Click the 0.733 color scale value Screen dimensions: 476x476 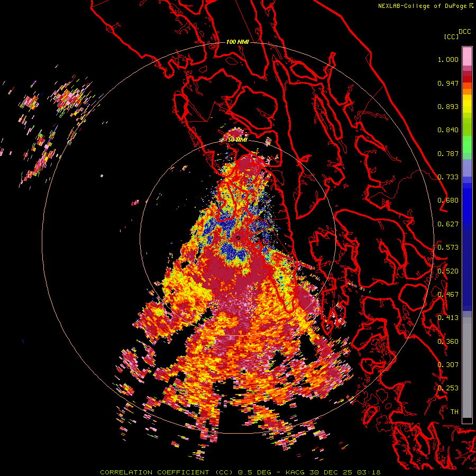tap(448, 177)
